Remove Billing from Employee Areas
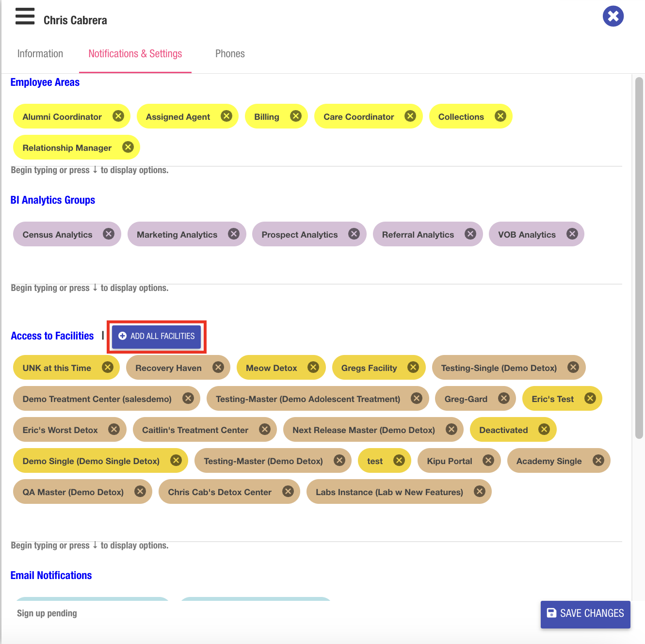The height and width of the screenshot is (644, 645). click(x=296, y=116)
